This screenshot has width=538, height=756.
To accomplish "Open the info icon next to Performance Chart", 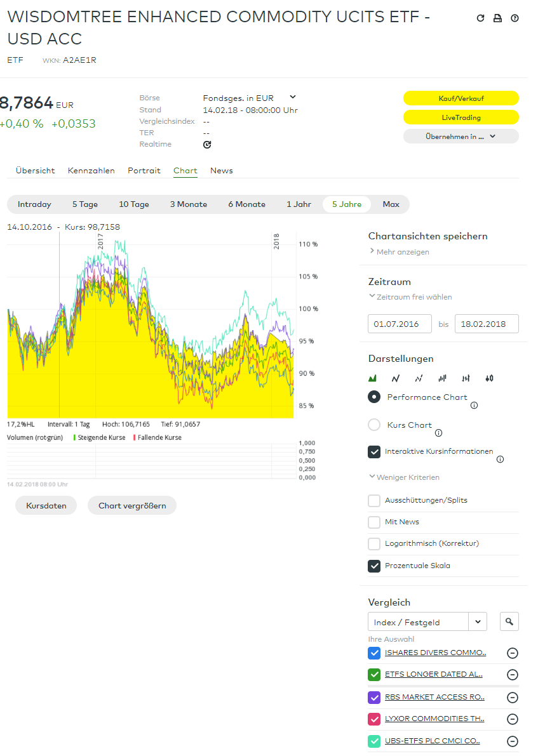I will pyautogui.click(x=474, y=406).
